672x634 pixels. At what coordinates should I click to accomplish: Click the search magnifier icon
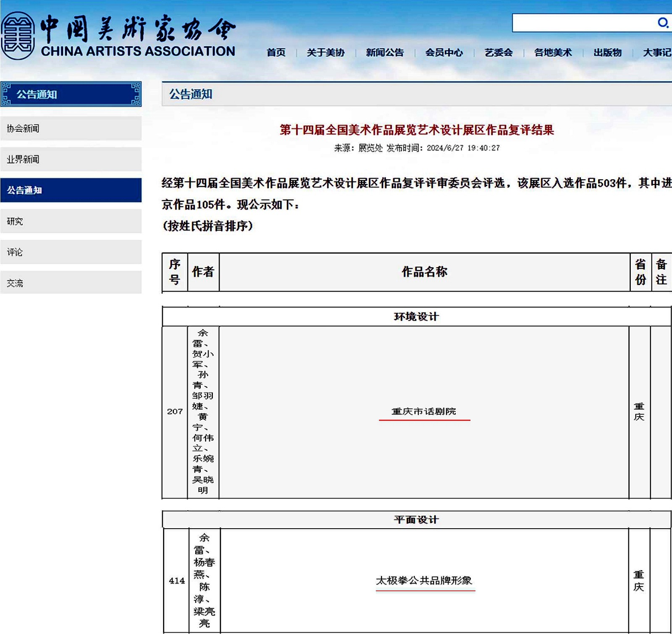[663, 23]
